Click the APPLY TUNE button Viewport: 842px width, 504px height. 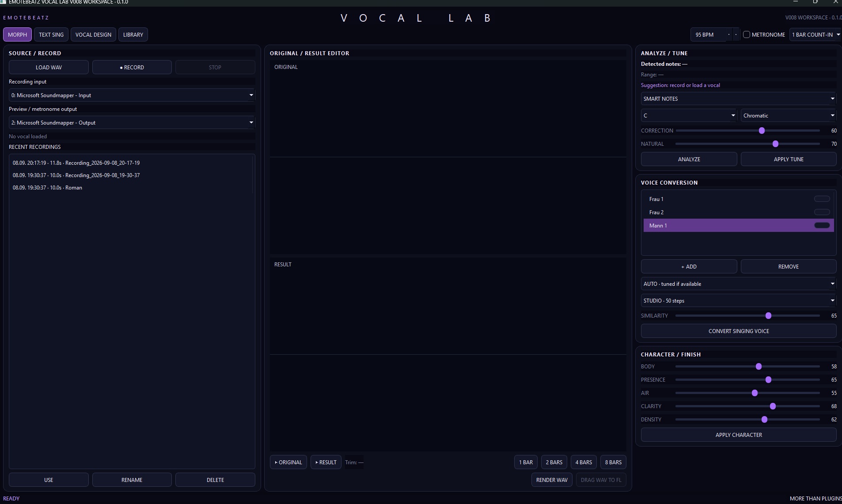[x=789, y=159]
